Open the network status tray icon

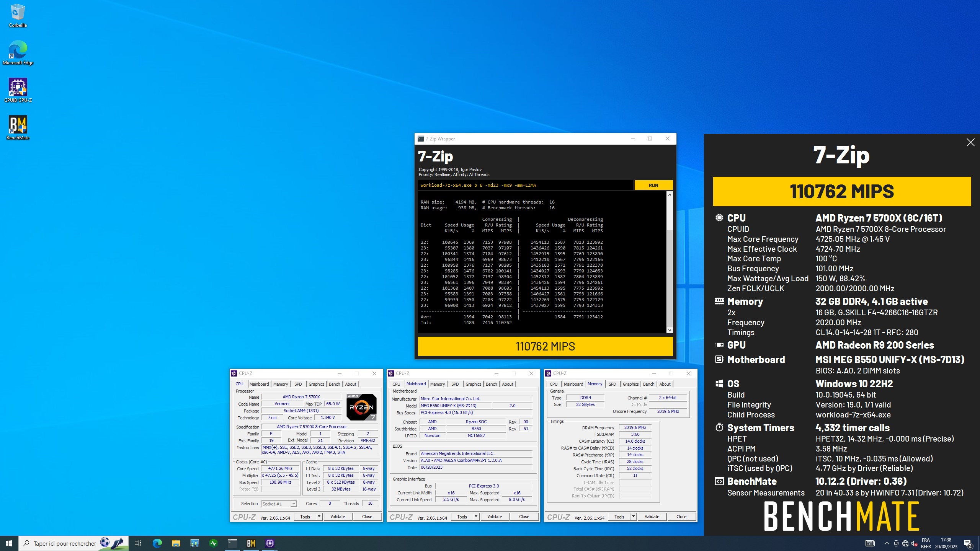tap(905, 543)
